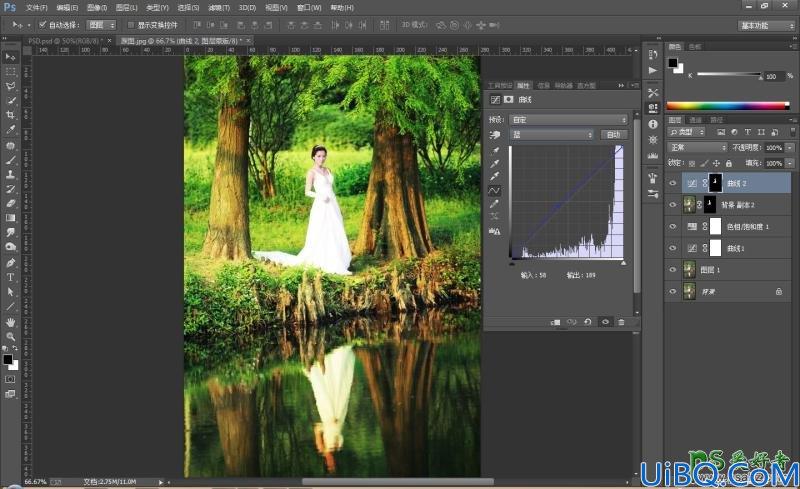Open the 文件(F) menu
800x489 pixels.
coord(36,8)
